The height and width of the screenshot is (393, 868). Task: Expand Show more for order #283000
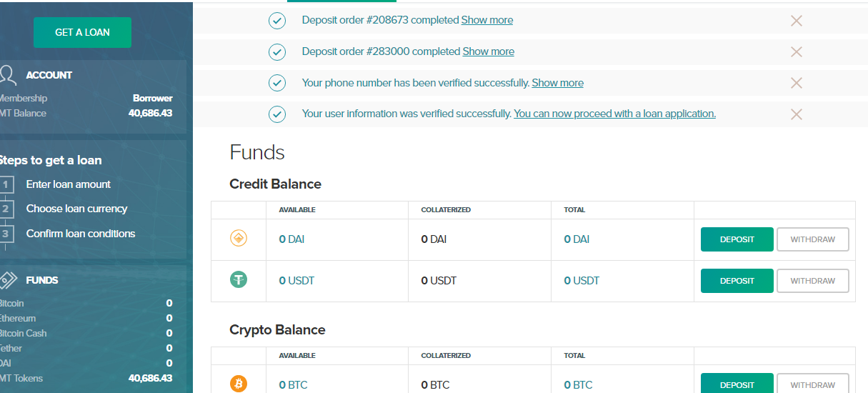pos(489,51)
